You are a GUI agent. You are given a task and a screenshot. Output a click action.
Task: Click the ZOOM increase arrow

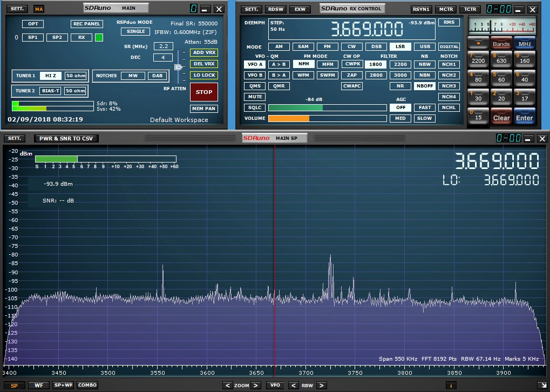pos(256,386)
